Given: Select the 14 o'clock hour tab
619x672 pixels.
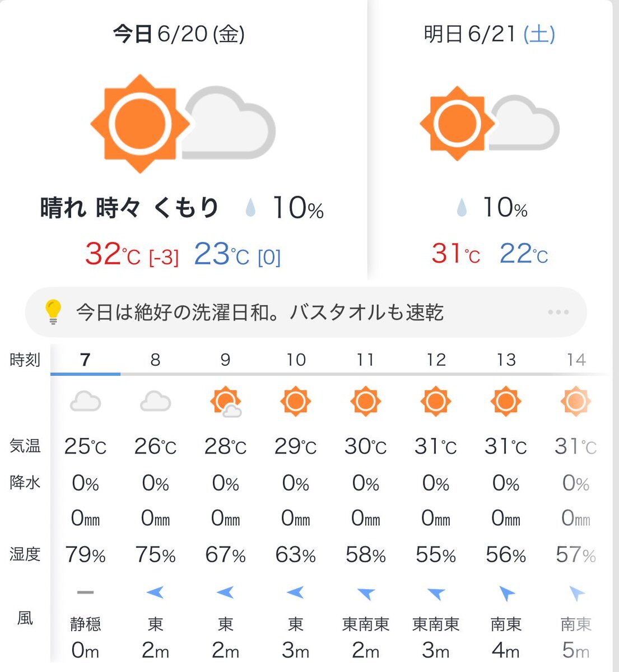Looking at the screenshot, I should click(x=576, y=360).
